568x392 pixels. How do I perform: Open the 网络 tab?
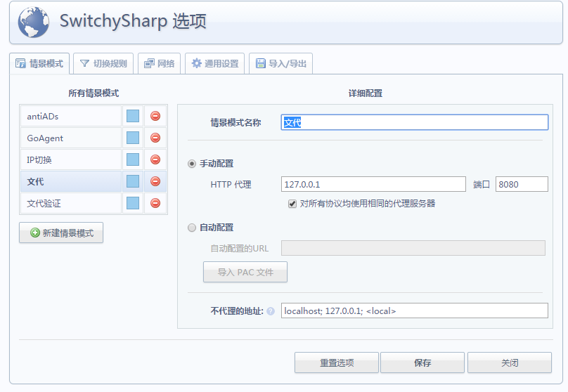[x=159, y=64]
